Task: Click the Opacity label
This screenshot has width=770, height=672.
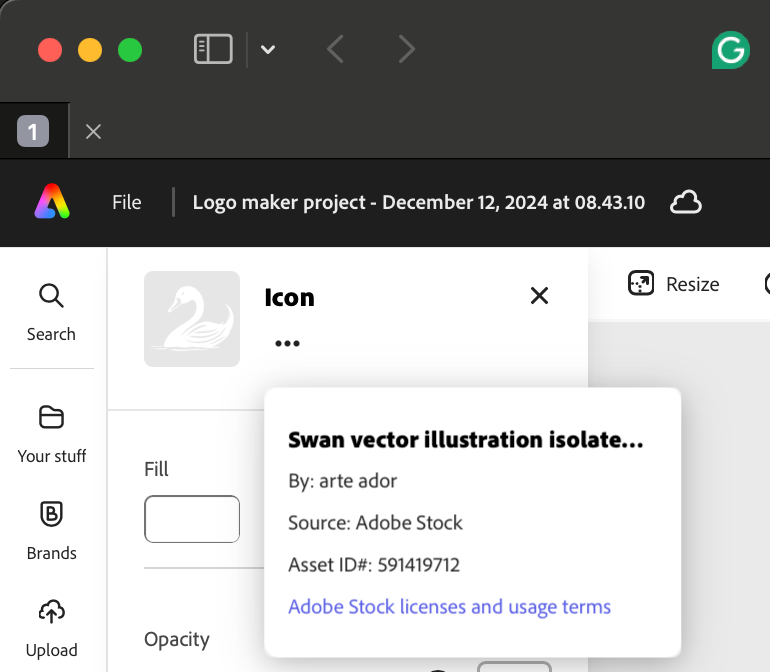Action: click(177, 639)
